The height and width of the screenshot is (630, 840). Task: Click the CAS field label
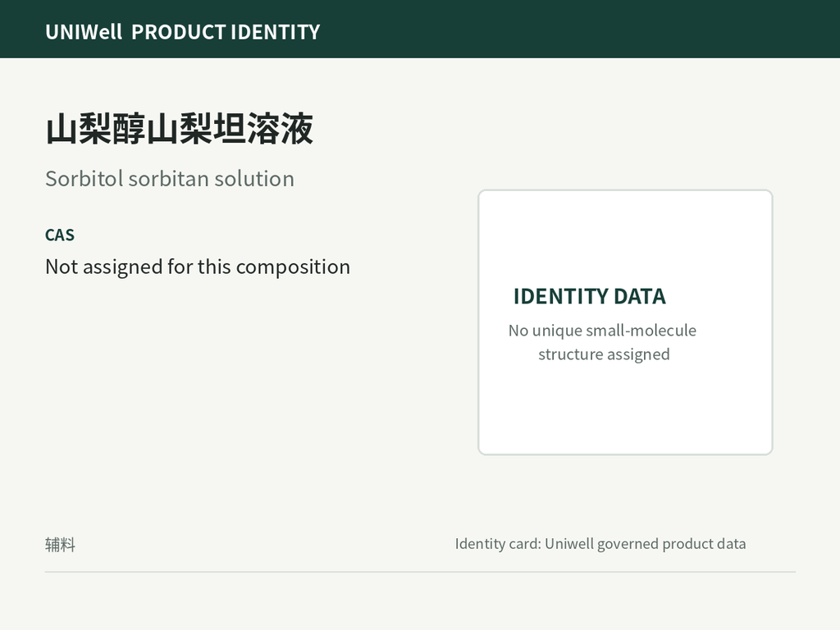coord(60,235)
